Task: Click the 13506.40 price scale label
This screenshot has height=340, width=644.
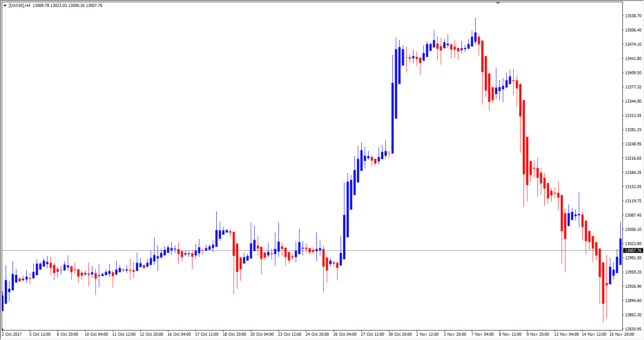Action: (633, 30)
